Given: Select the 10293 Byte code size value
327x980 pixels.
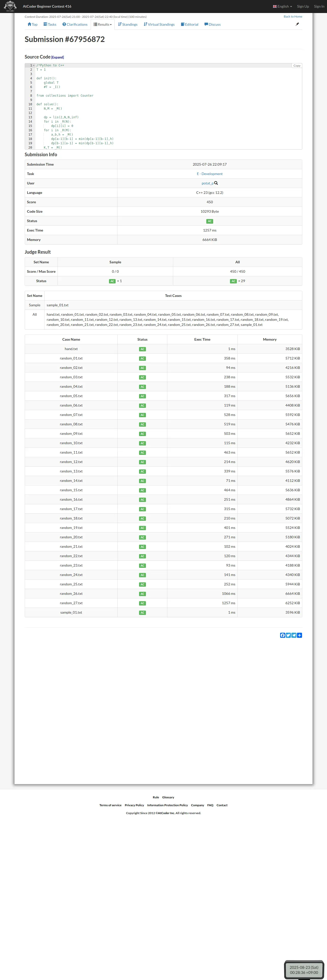Looking at the screenshot, I should 210,211.
